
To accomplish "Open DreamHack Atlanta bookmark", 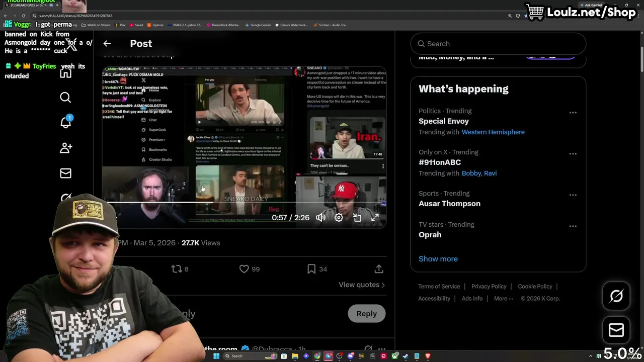I will [223, 25].
